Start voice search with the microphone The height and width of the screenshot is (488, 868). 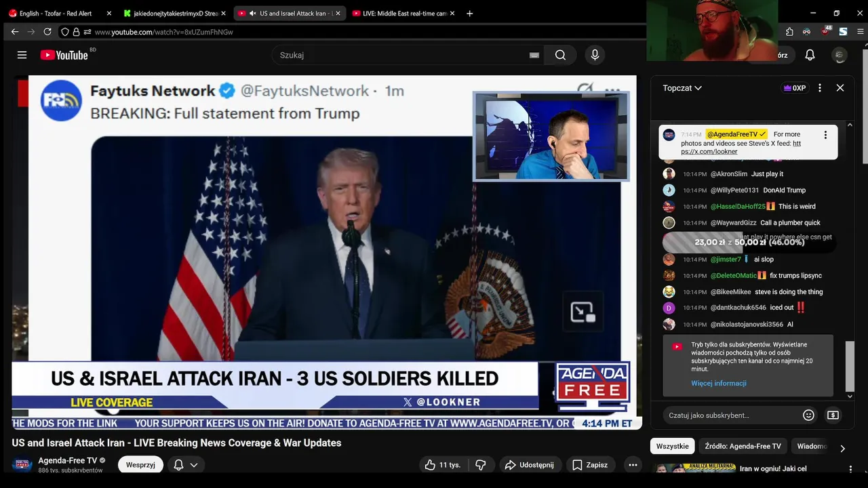click(x=595, y=55)
